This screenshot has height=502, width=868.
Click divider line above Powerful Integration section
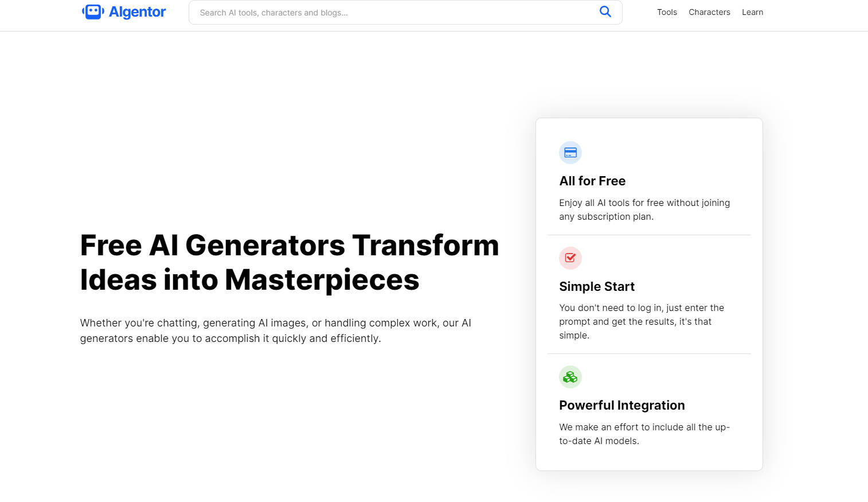649,354
